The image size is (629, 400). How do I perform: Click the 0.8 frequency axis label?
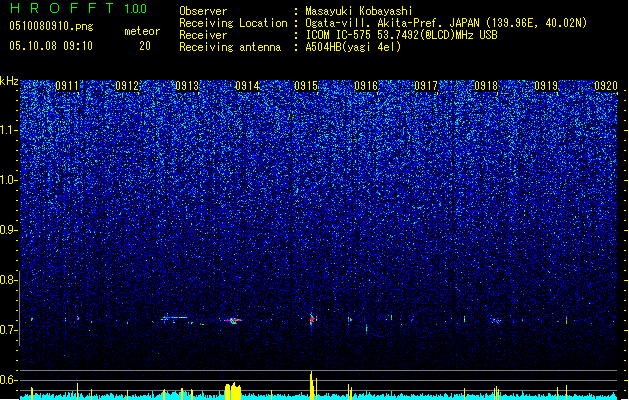point(8,280)
